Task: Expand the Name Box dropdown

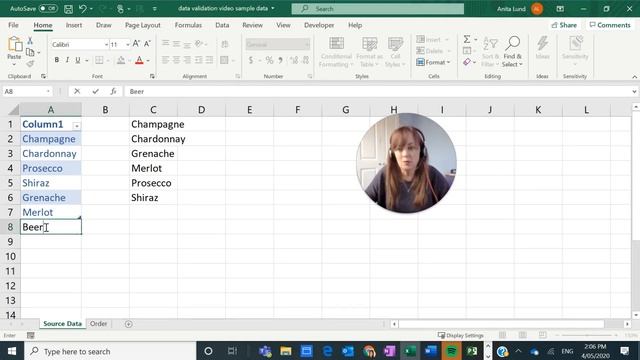Action: pos(48,91)
